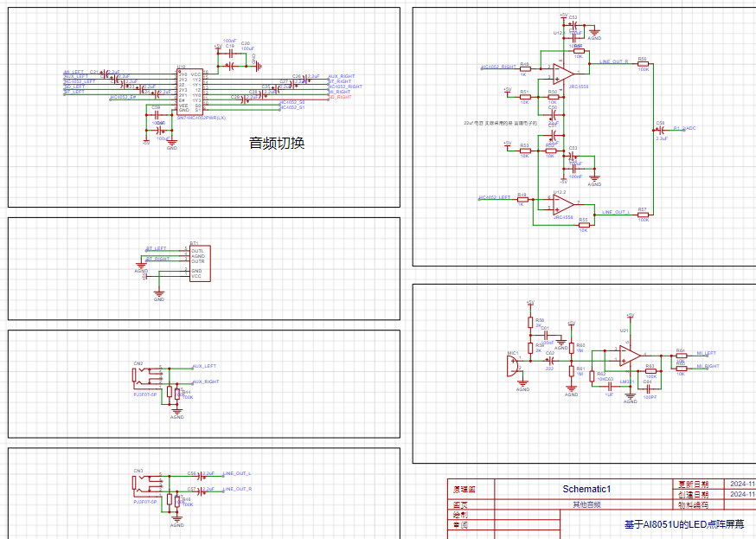The width and height of the screenshot is (756, 539).
Task: Click the LINE_OUT_L label near CN3
Action: coord(237,473)
